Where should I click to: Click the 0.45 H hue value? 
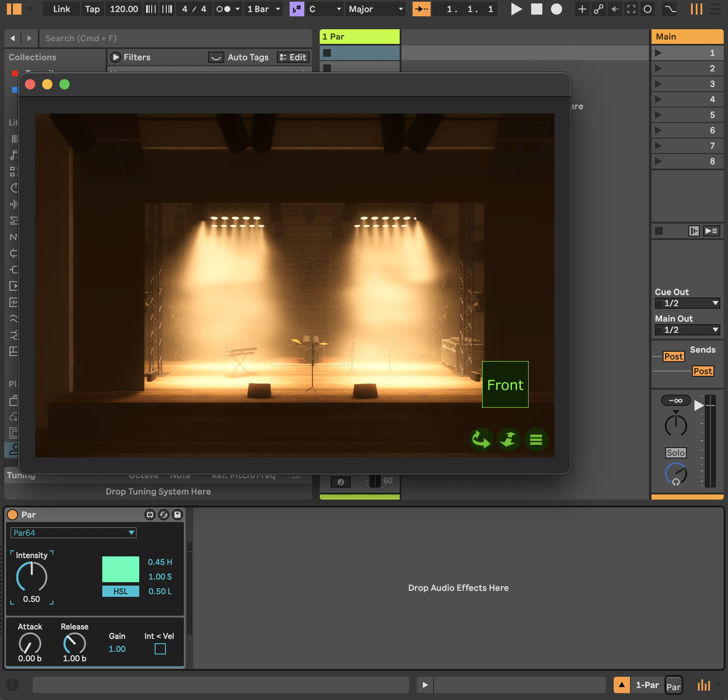coord(160,562)
